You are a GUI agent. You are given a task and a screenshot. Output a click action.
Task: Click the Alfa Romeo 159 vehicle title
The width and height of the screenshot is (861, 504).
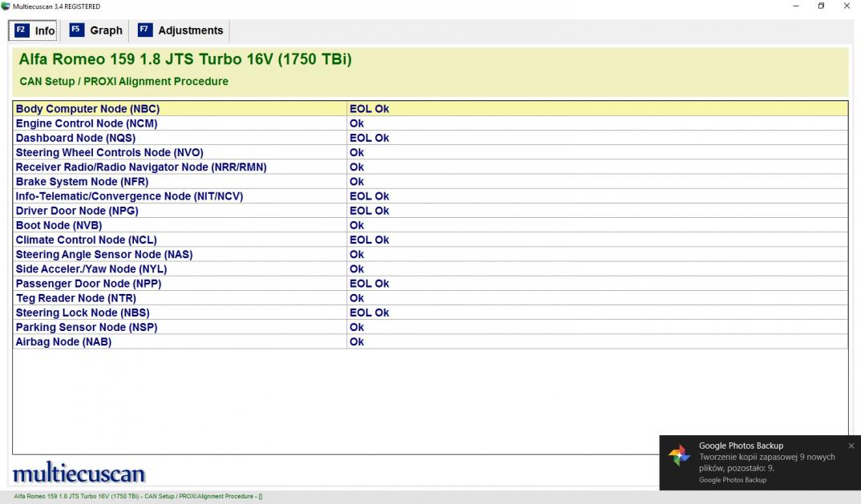(185, 59)
